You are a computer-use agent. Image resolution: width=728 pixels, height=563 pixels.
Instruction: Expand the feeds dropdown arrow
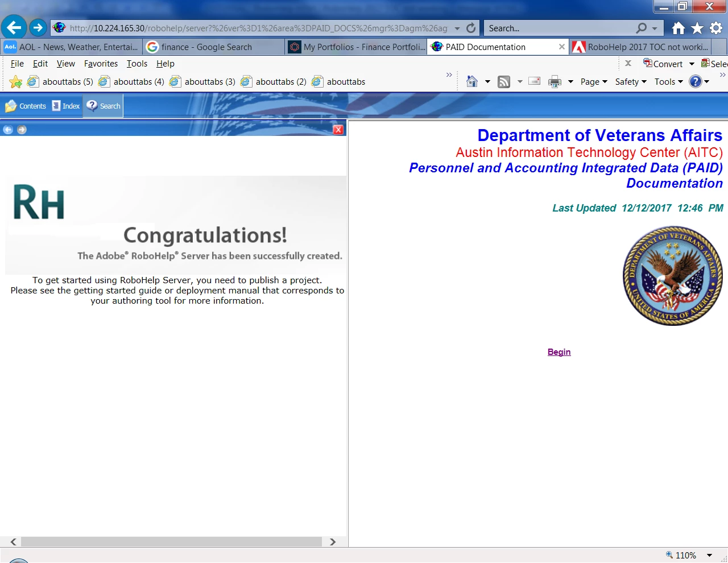click(x=520, y=82)
